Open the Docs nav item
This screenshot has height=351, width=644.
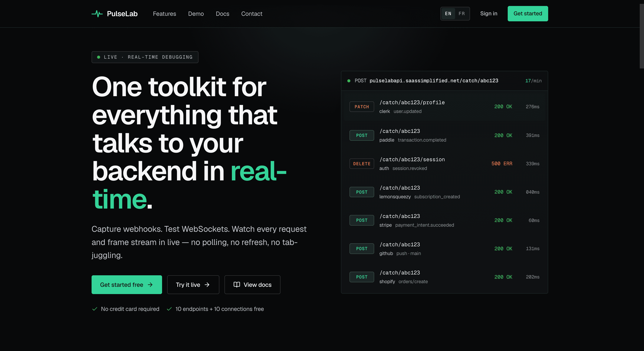[x=222, y=14]
